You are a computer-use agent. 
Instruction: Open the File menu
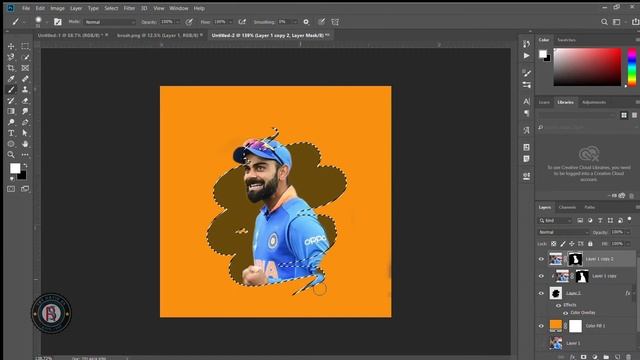click(26, 8)
